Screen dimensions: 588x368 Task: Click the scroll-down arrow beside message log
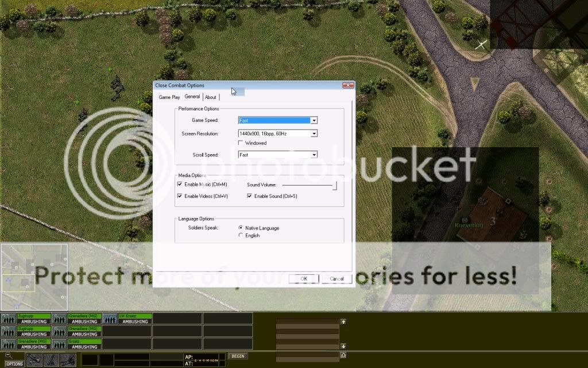coord(343,346)
